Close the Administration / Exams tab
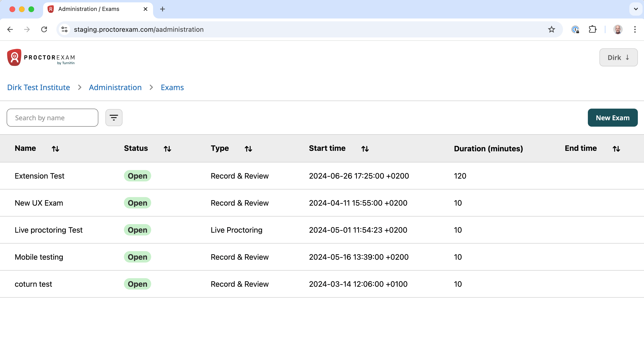This screenshot has width=644, height=360. click(x=145, y=9)
